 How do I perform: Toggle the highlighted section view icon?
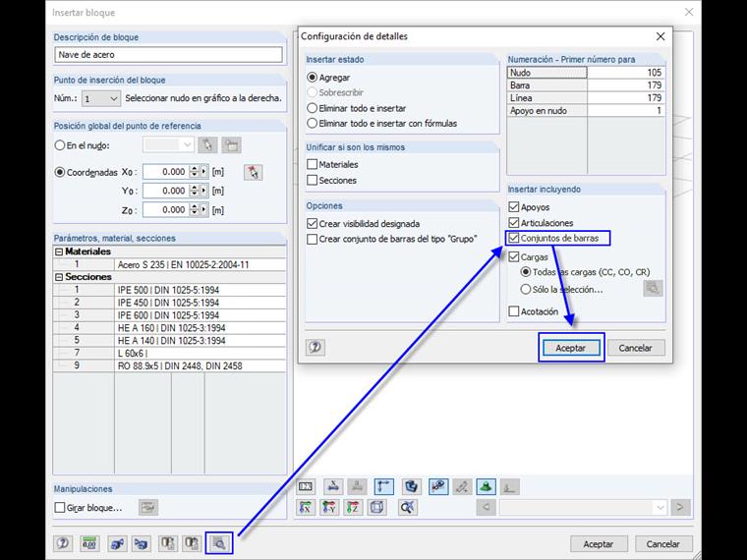coord(438,486)
